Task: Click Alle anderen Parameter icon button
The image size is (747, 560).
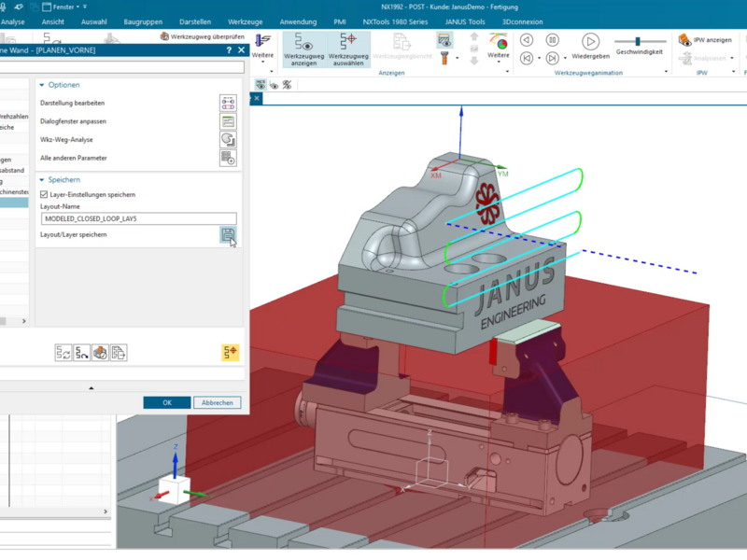Action: coord(228,158)
